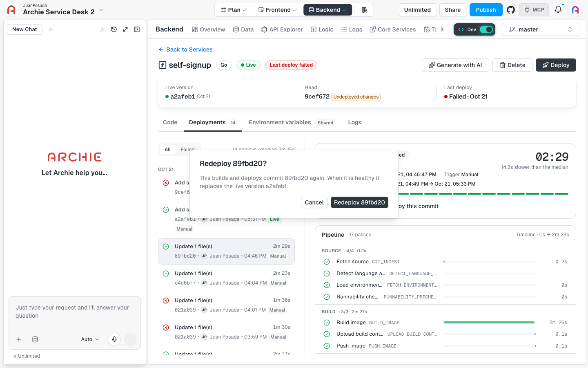Open the GitHub icon in top bar
Viewport: 588px width, 368px height.
511,10
